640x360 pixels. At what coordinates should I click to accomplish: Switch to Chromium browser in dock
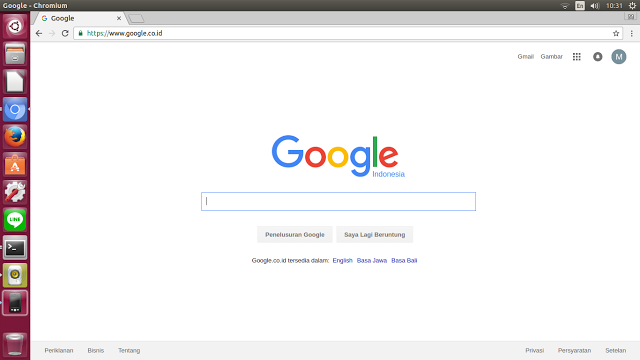pyautogui.click(x=15, y=109)
